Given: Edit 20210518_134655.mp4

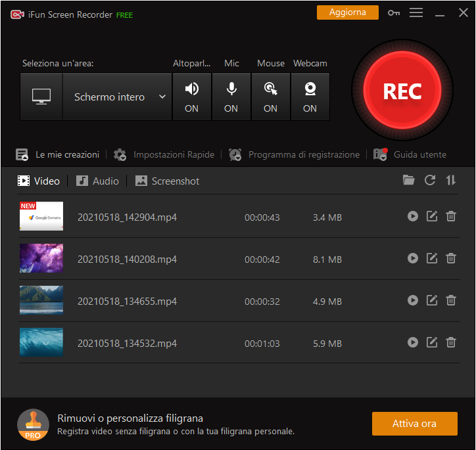Looking at the screenshot, I should 432,300.
